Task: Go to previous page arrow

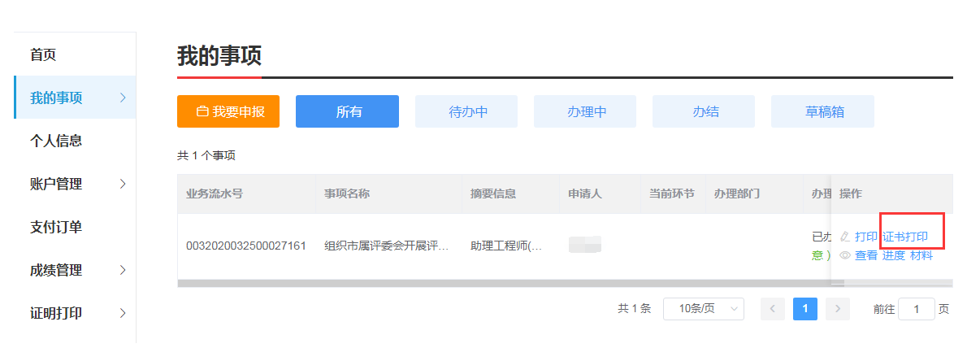Action: point(773,309)
